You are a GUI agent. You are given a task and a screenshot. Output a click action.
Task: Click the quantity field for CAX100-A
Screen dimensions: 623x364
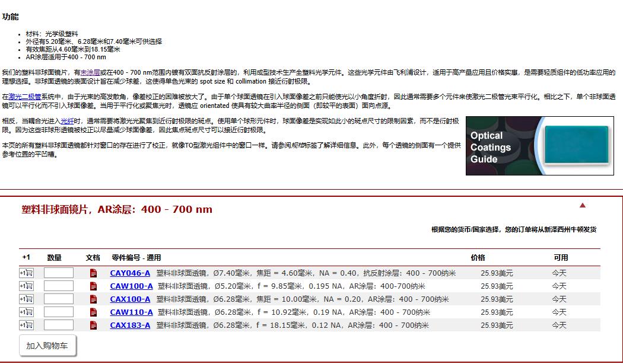pyautogui.click(x=59, y=299)
